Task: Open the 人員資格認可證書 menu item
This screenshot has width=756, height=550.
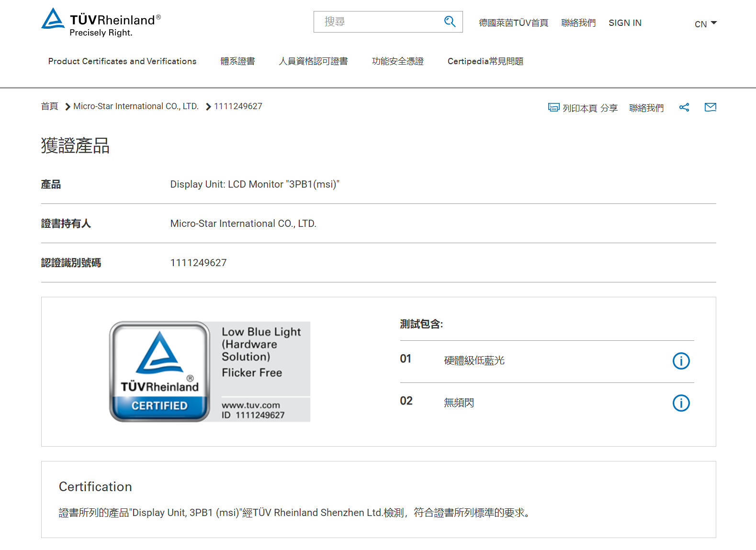Action: (x=313, y=61)
